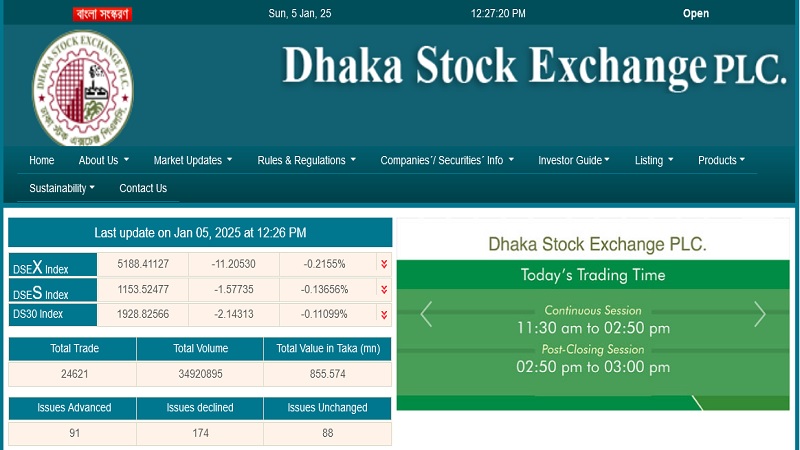The height and width of the screenshot is (450, 800).
Task: Go to previous slide using left carousel arrow
Action: tap(426, 314)
